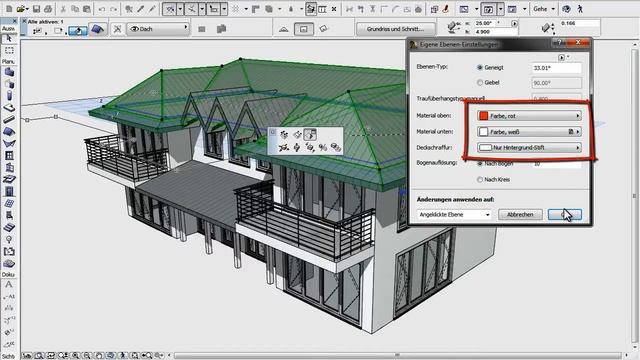640x360 pixels.
Task: Click the white Material unten color swatch
Action: click(x=484, y=132)
